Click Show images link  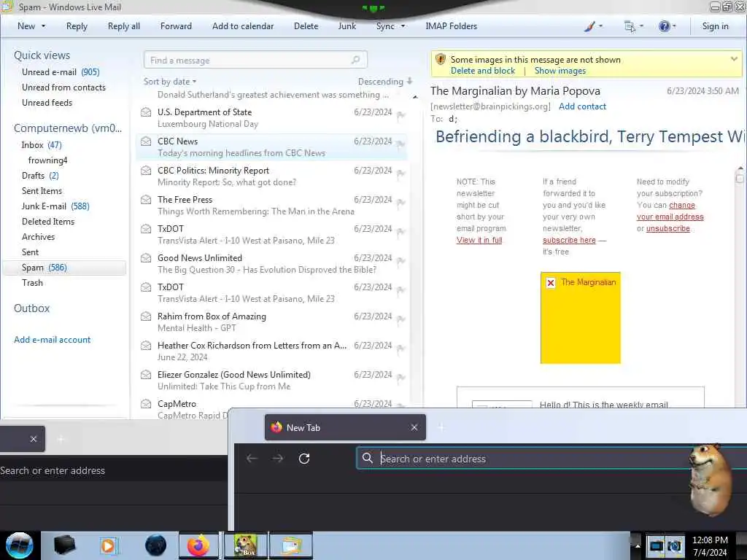[x=560, y=71]
